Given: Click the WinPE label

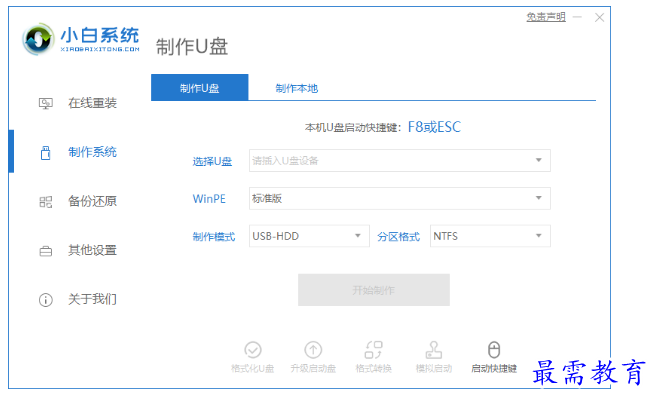Looking at the screenshot, I should [x=209, y=199].
